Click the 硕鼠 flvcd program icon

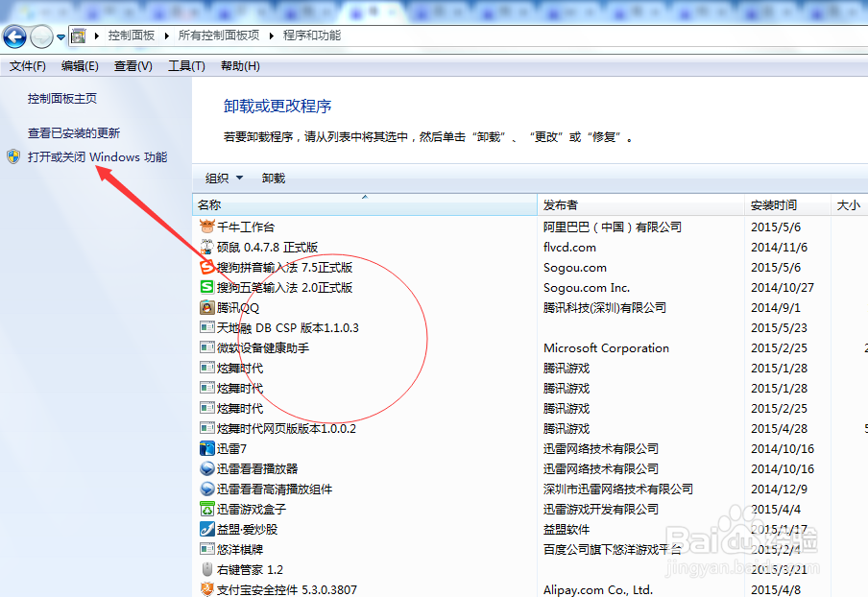(x=206, y=247)
